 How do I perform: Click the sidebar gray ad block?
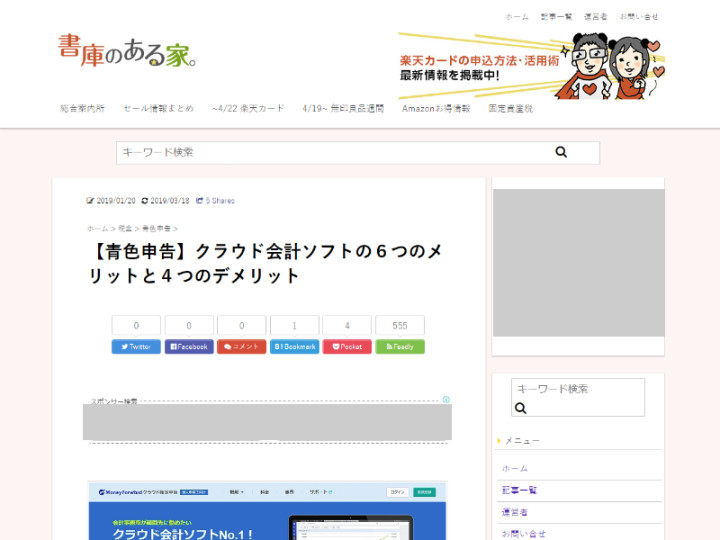click(579, 263)
